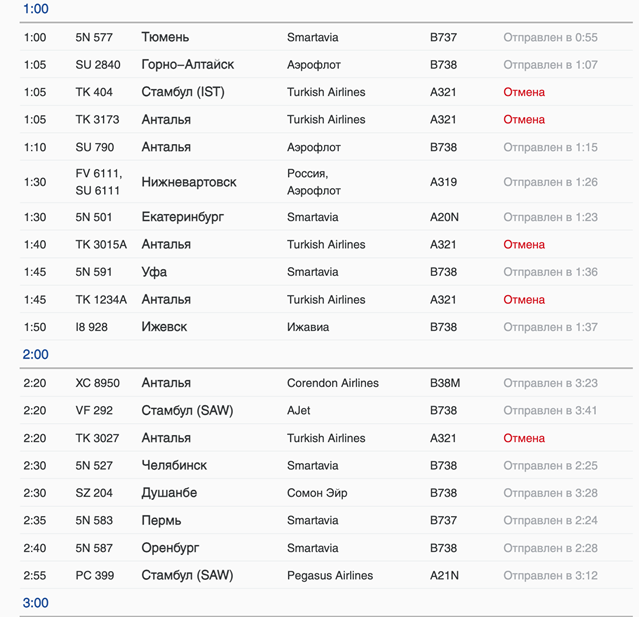
Task: Click the Уфа destination
Action: [154, 272]
